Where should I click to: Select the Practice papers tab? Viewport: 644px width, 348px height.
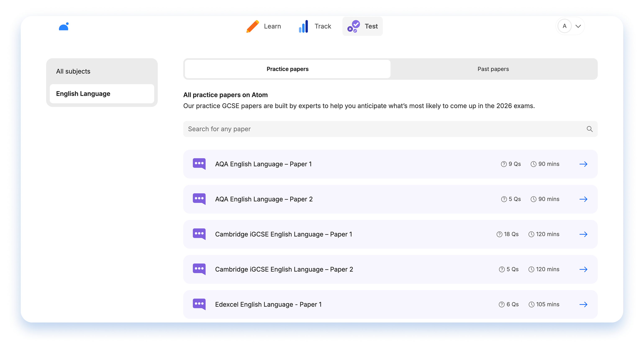(287, 69)
